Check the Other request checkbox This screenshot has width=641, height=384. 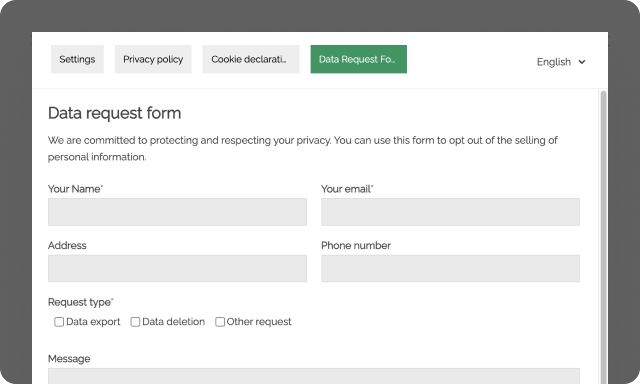(x=220, y=322)
